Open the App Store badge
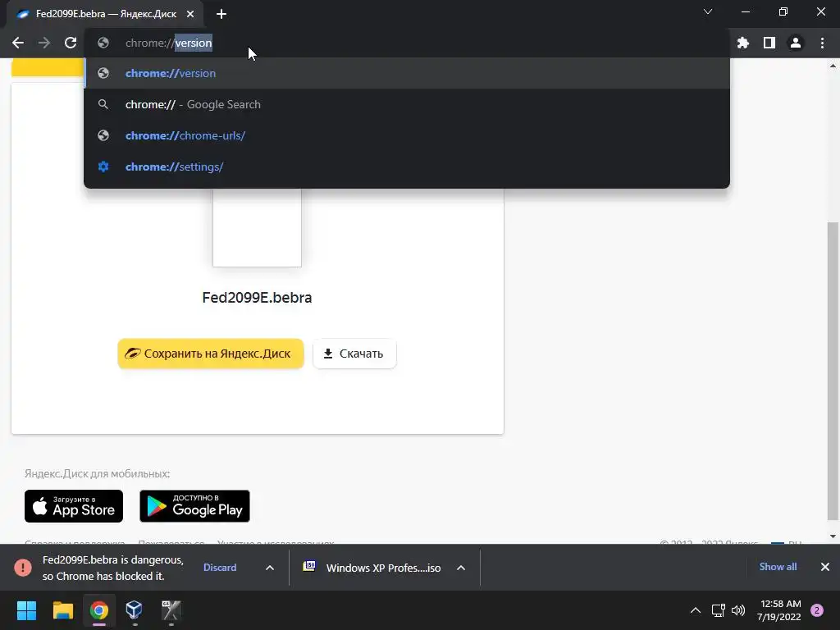840x630 pixels. (x=74, y=506)
